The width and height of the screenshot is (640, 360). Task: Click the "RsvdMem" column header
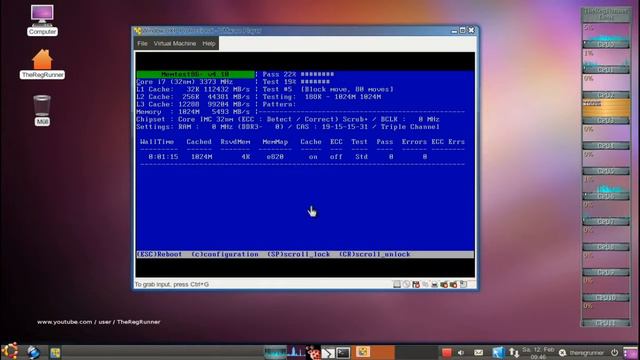pos(235,142)
